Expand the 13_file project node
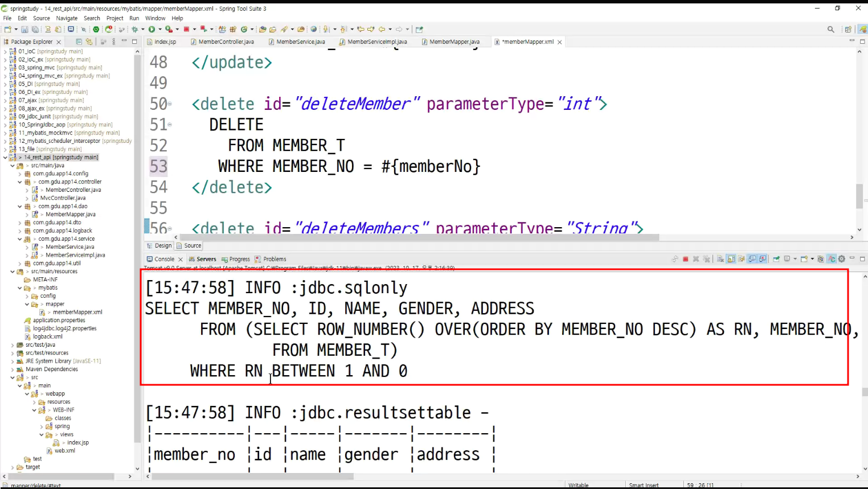This screenshot has width=868, height=489. coord(6,149)
